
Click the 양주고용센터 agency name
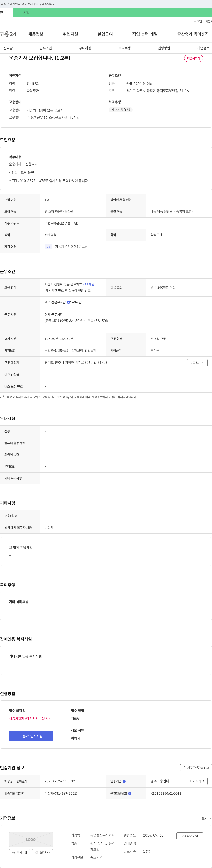(x=160, y=781)
